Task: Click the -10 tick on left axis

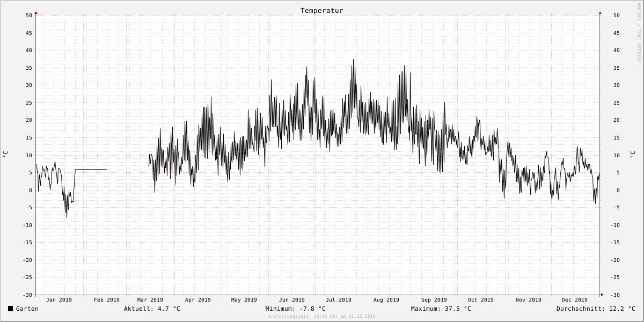Action: click(x=27, y=225)
